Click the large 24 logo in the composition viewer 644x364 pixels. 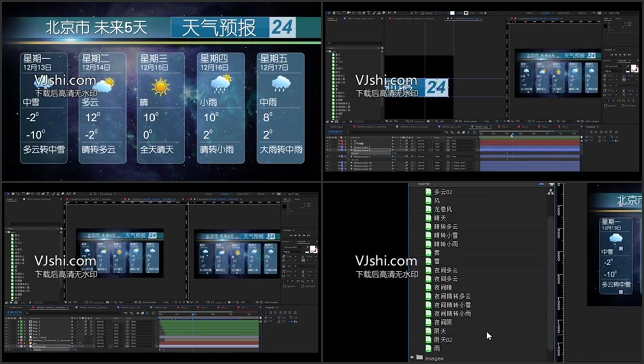coord(436,87)
